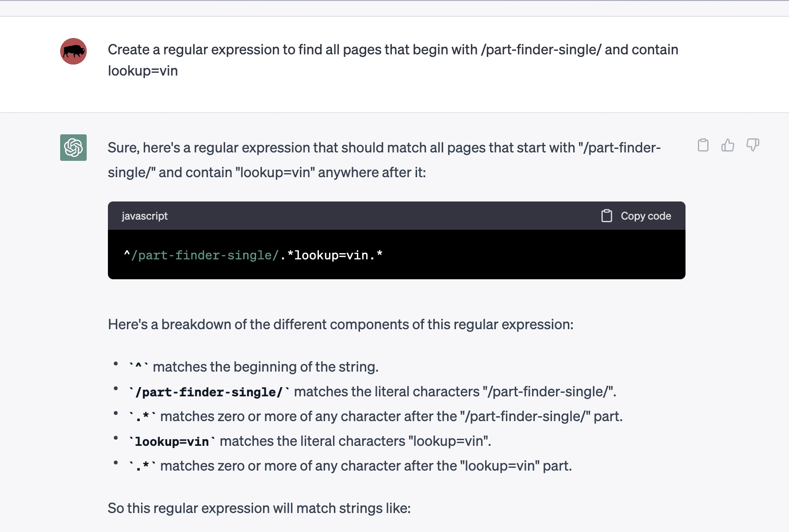Image resolution: width=789 pixels, height=532 pixels.
Task: Click the user prompt text about part-finder-single
Action: pos(393,60)
